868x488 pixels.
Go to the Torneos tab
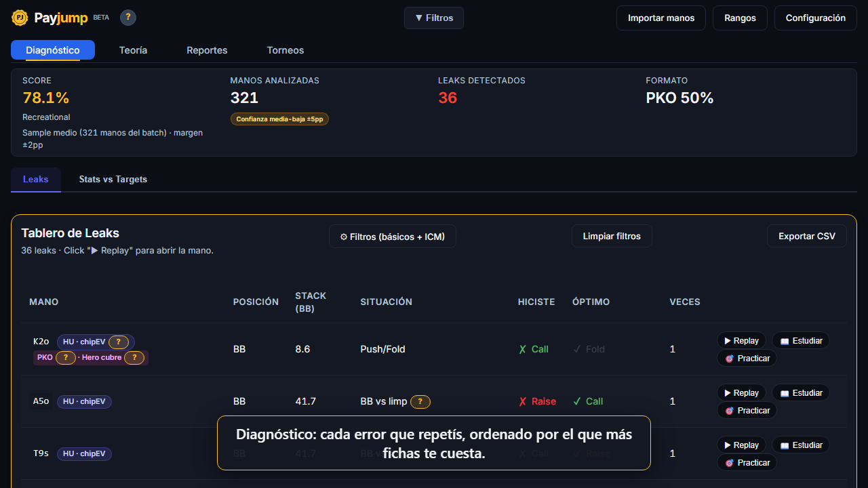click(x=285, y=50)
